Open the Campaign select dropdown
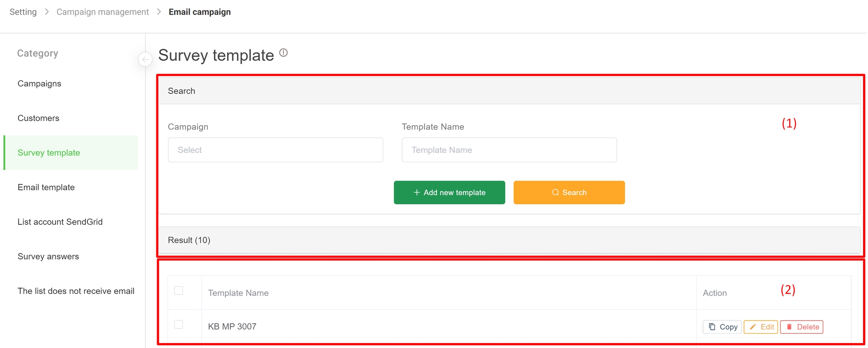Viewport: 868px width, 348px height. [275, 150]
